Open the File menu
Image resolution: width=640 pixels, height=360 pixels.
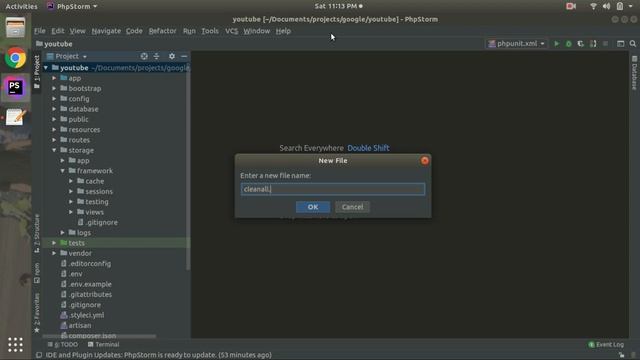pyautogui.click(x=40, y=31)
